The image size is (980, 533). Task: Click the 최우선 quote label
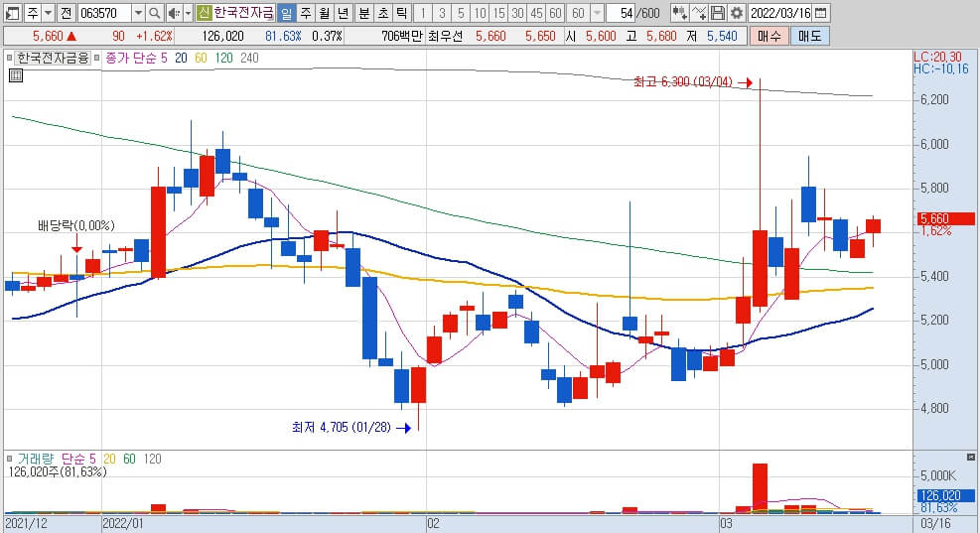[x=446, y=37]
